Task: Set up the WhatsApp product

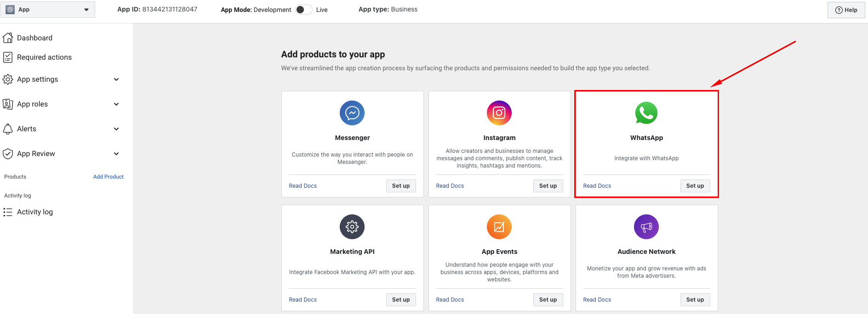Action: point(695,186)
